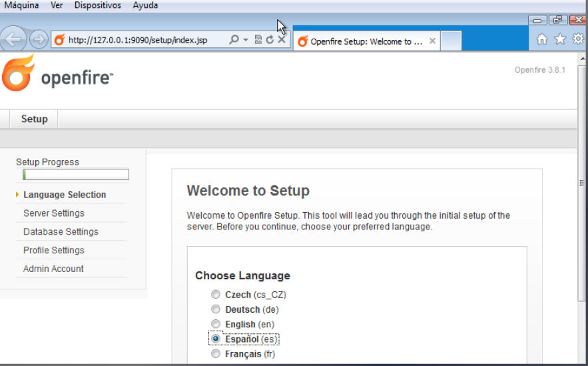Expand address bar autocomplete dropdown arrow

click(x=246, y=40)
